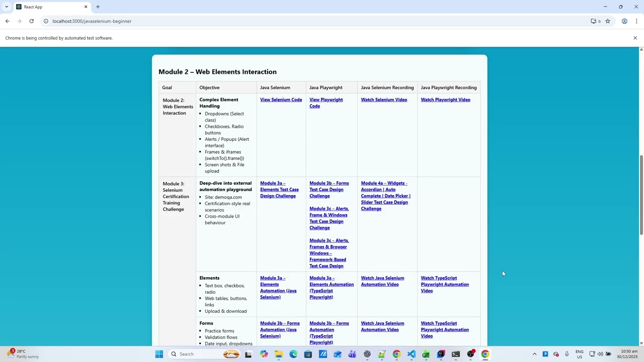Open Forms row Watch Java Selenium Automation Video

point(382,326)
